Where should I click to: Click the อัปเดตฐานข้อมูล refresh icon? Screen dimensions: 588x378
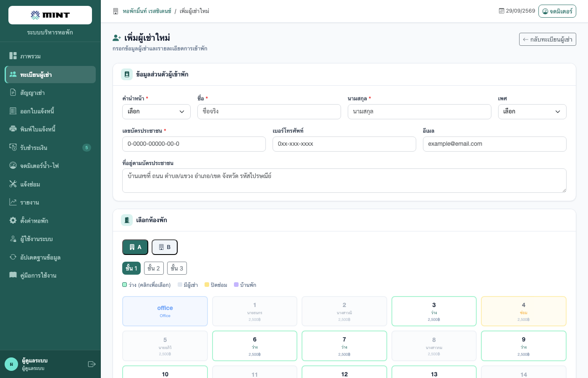13,257
